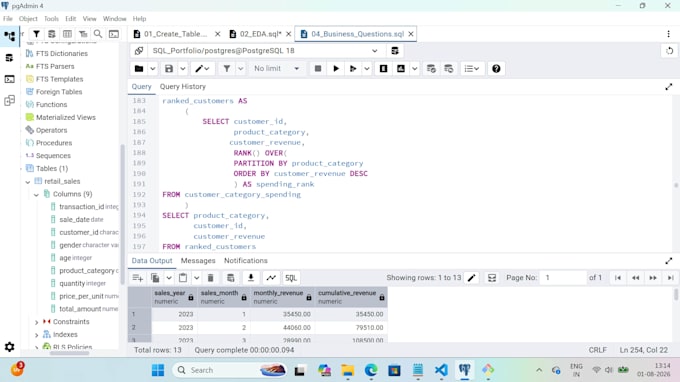Expand the open file dropdown arrow
Image resolution: width=680 pixels, height=382 pixels.
click(153, 69)
